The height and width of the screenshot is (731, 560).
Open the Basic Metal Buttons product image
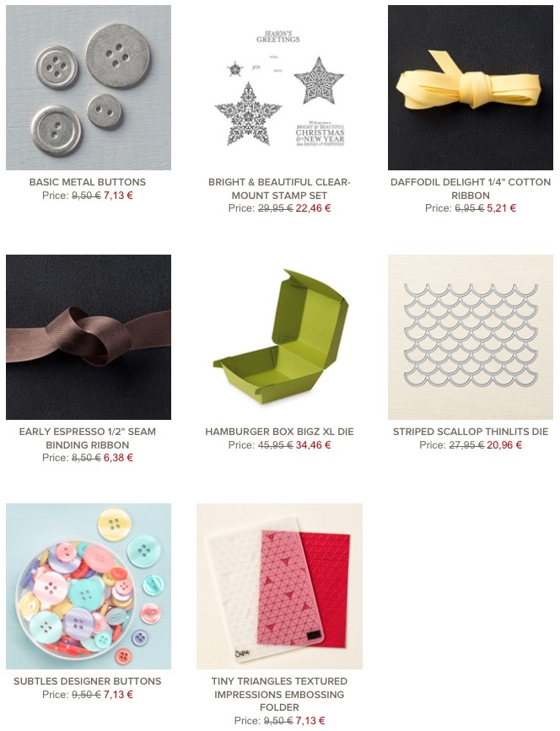tap(89, 88)
